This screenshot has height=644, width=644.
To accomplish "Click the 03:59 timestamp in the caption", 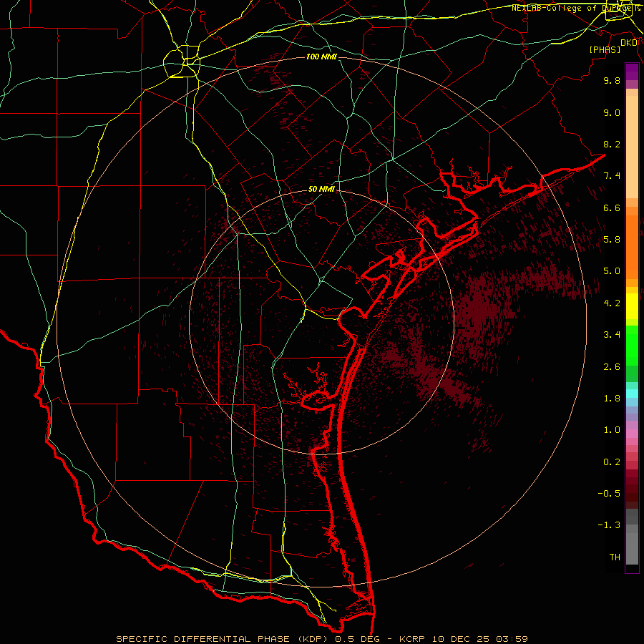I will point(512,639).
